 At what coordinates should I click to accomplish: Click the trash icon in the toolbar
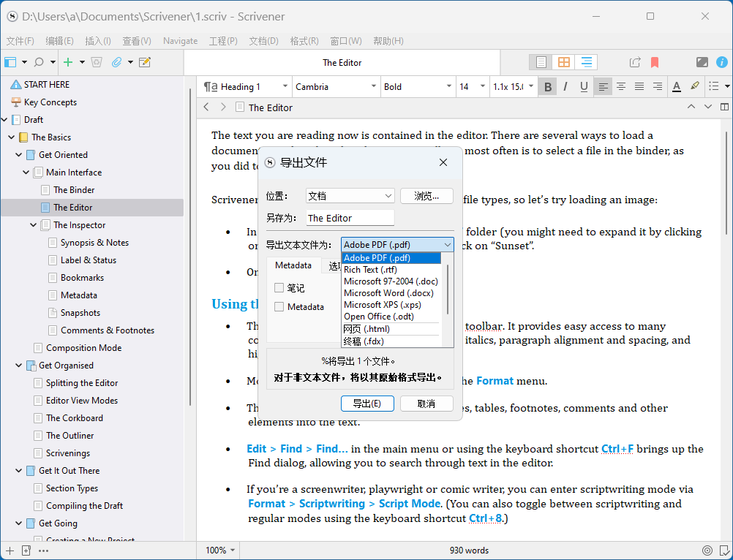point(97,62)
